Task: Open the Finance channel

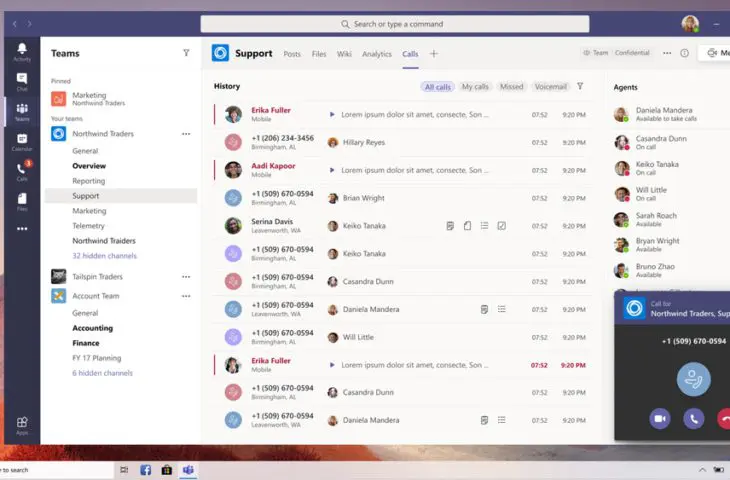Action: (86, 343)
